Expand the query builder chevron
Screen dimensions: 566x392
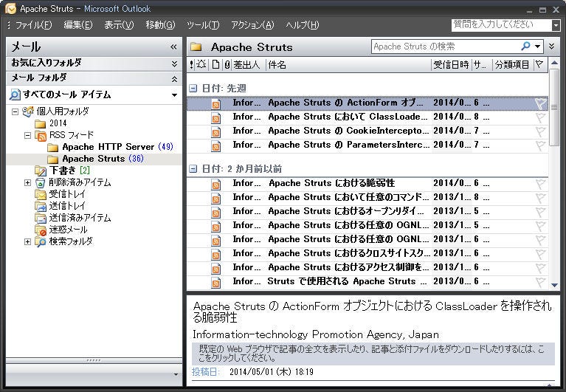(551, 47)
